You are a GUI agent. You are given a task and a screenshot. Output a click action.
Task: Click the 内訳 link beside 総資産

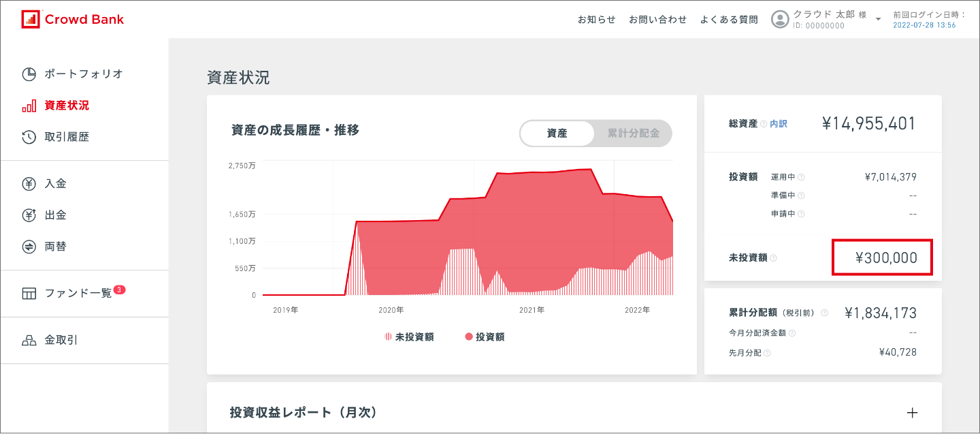point(779,124)
